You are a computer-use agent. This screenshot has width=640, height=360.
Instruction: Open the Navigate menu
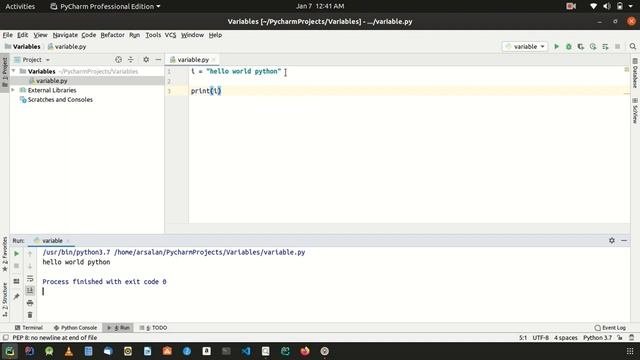(65, 35)
